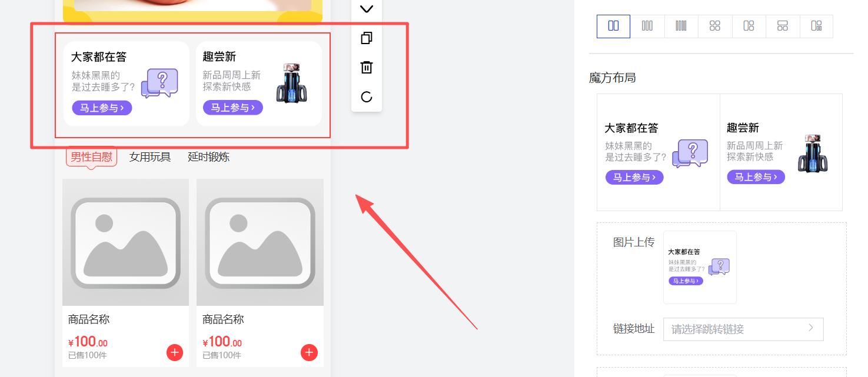Click the first product's ¥100.00 price
The image size is (868, 377).
88,342
